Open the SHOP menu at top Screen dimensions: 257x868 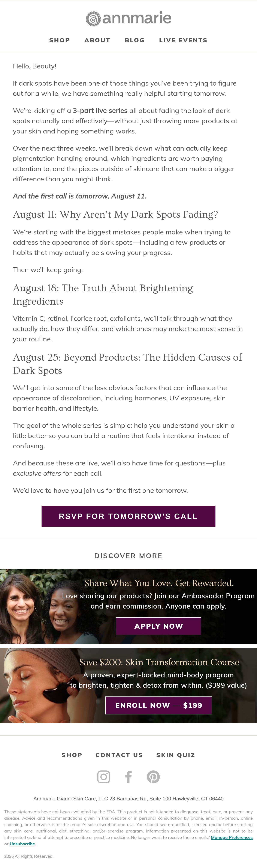click(x=60, y=40)
